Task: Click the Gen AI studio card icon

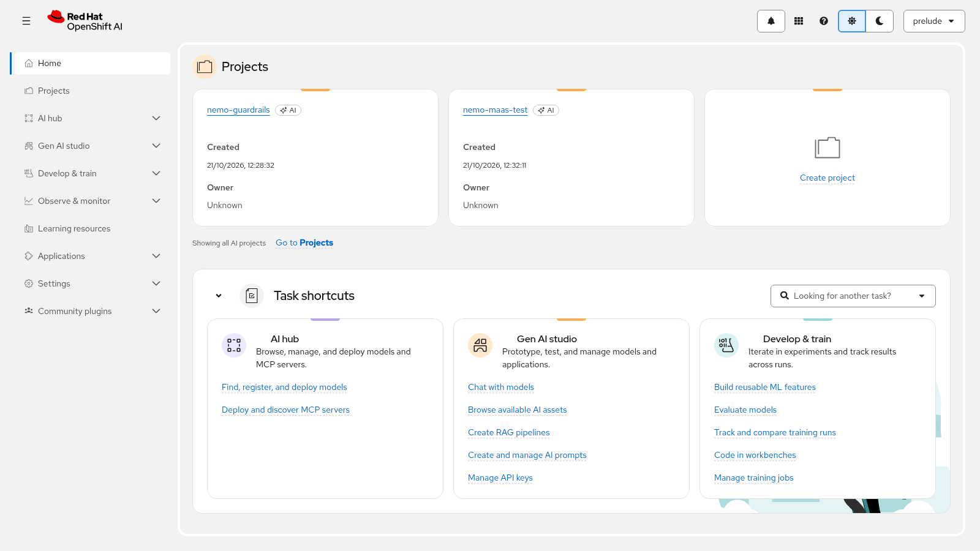Action: [x=480, y=345]
